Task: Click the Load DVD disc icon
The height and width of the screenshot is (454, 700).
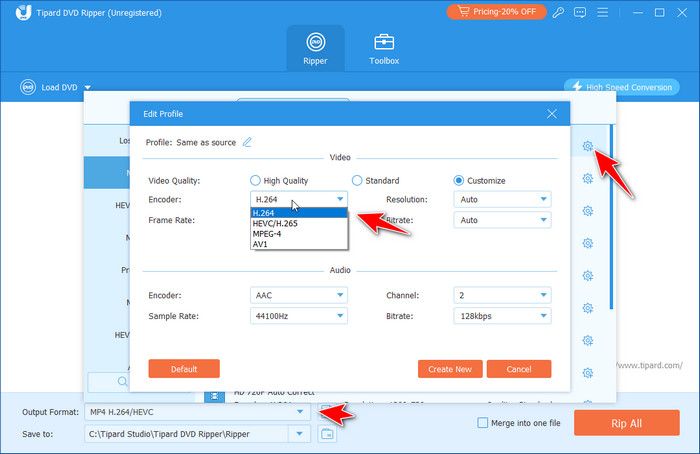Action: coord(28,87)
